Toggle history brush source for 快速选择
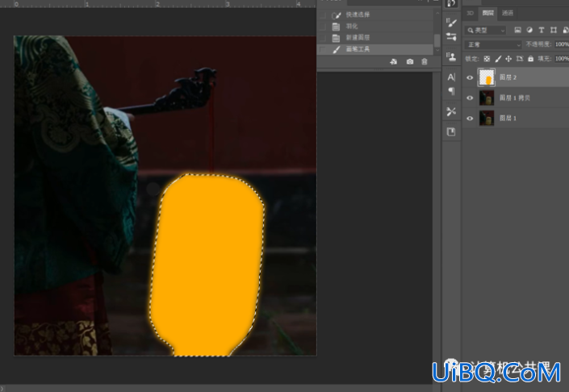The height and width of the screenshot is (392, 569). click(322, 15)
